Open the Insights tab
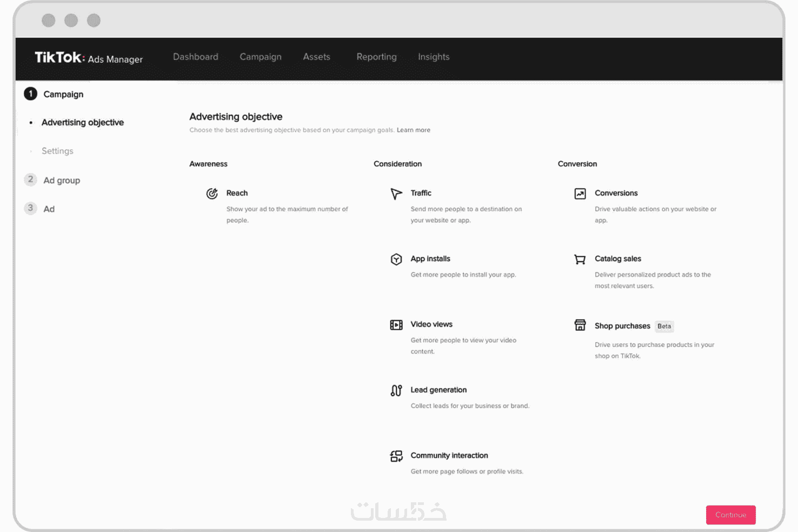 pos(434,57)
